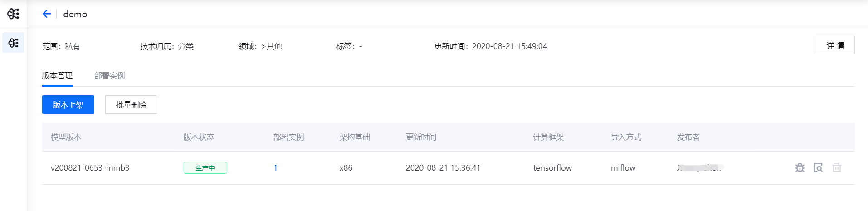Click the bug debug icon for v200821-0653-mmb3
Image resolution: width=868 pixels, height=211 pixels.
[x=800, y=167]
